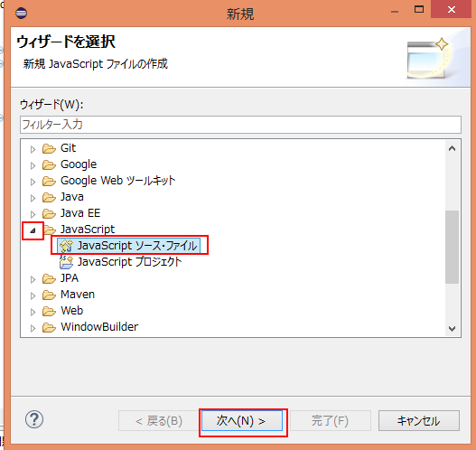The width and height of the screenshot is (476, 450).
Task: Click the Maven folder icon
Action: pyautogui.click(x=49, y=295)
